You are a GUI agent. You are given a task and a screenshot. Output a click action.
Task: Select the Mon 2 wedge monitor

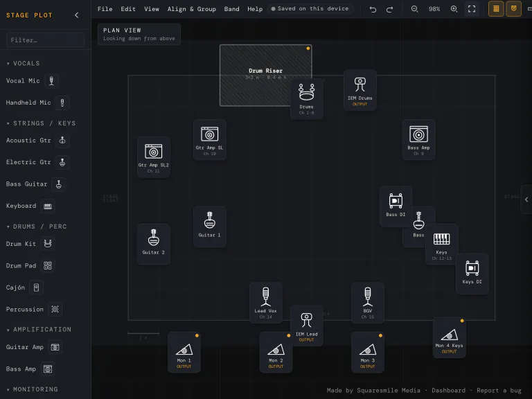click(x=276, y=352)
